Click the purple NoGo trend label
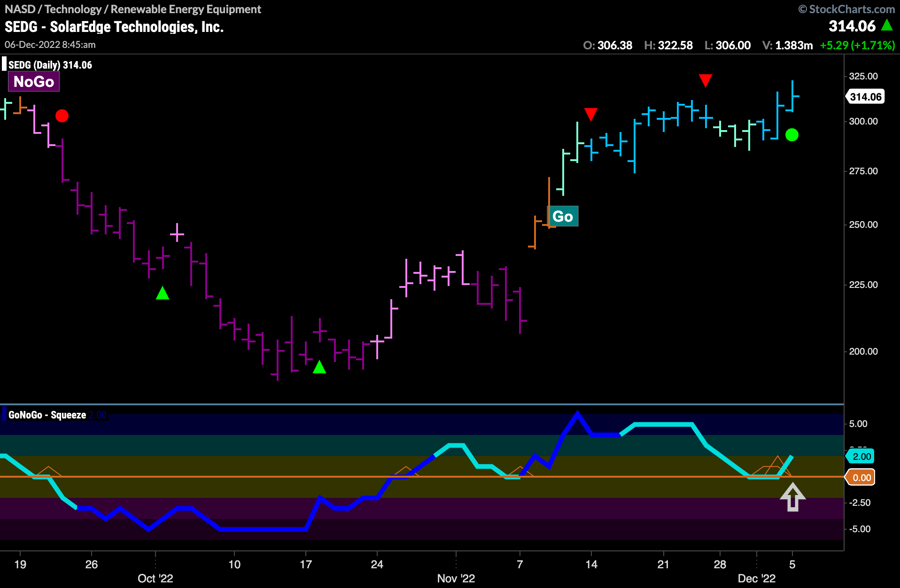The height and width of the screenshot is (588, 900). click(34, 81)
